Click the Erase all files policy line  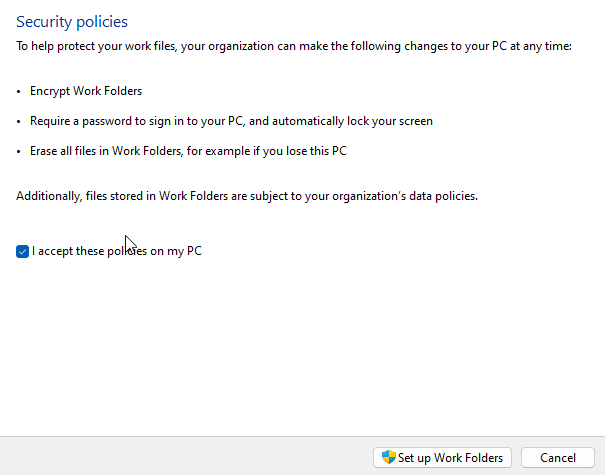point(190,151)
